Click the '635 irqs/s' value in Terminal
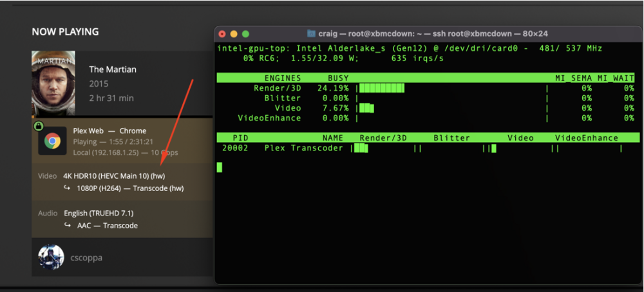This screenshot has width=644, height=292. (417, 59)
